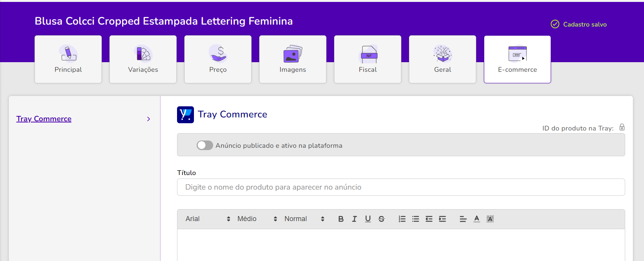644x261 pixels.
Task: Toggle Anúncio publicado e ativo switch
Action: (x=205, y=145)
